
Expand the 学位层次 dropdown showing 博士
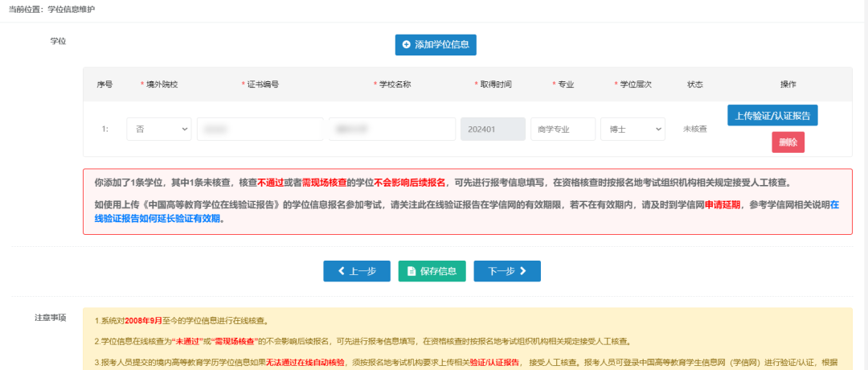tap(633, 129)
